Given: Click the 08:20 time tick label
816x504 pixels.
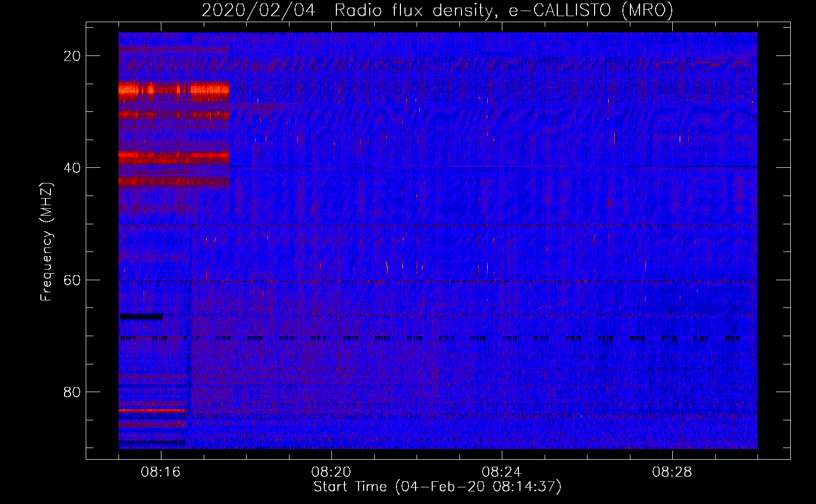Looking at the screenshot, I should pyautogui.click(x=331, y=472).
